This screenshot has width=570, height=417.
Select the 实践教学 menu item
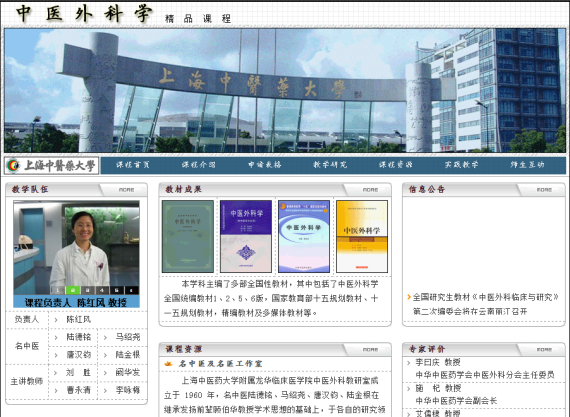462,165
